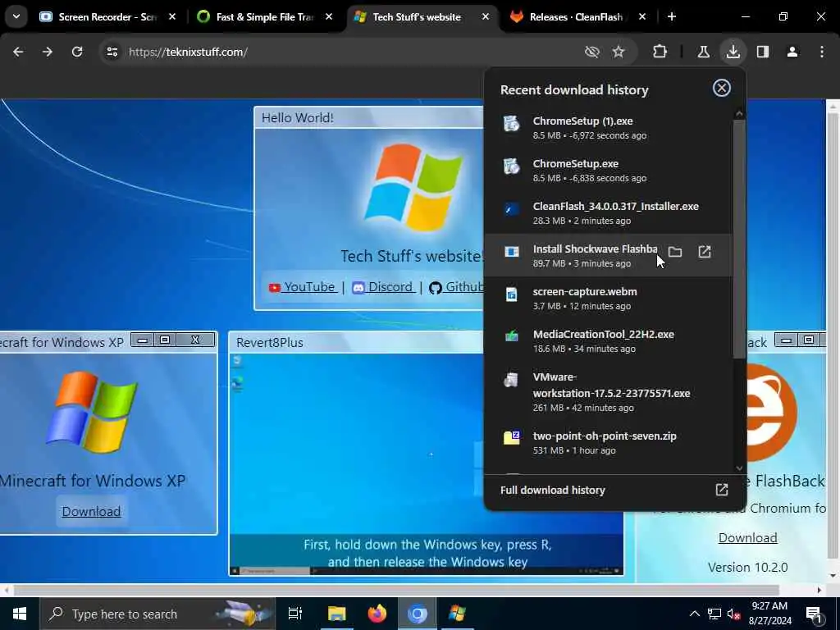
Task: Close the Releases CleanFlash tab
Action: [641, 16]
